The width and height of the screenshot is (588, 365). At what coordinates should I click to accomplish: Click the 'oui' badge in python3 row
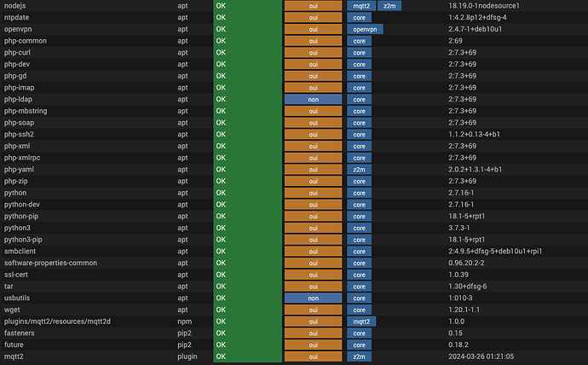313,228
